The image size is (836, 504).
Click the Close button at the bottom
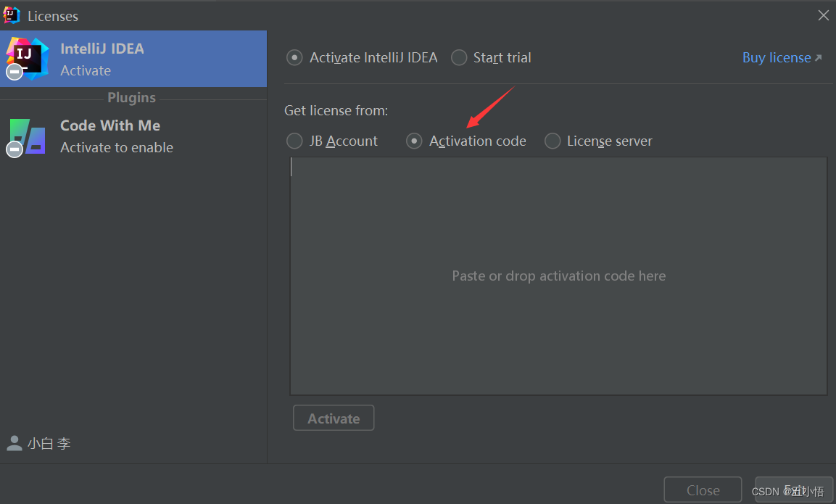tap(703, 489)
